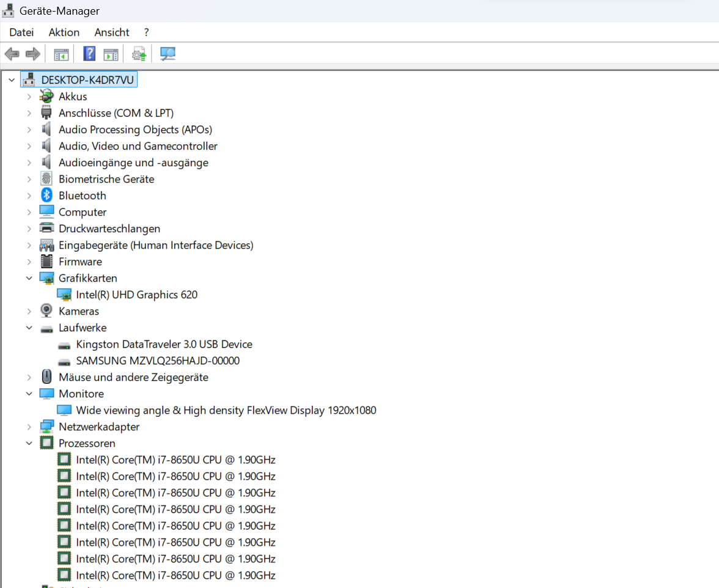
Task: Click the Mäuse mouse icon
Action: [x=46, y=377]
